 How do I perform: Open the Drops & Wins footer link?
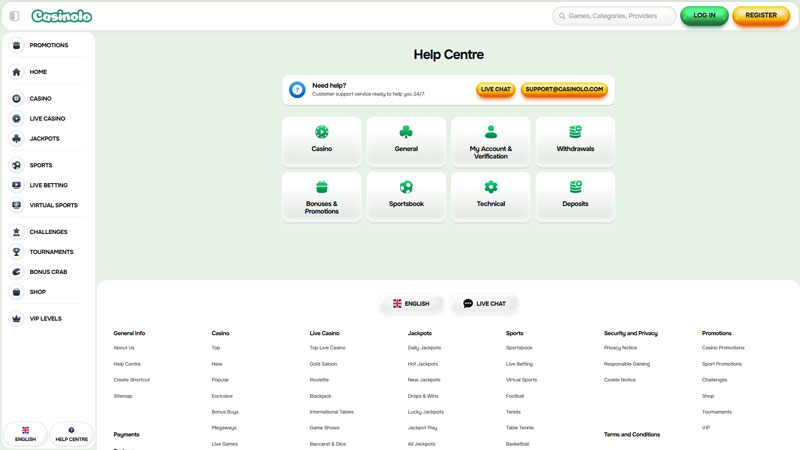[x=422, y=396]
